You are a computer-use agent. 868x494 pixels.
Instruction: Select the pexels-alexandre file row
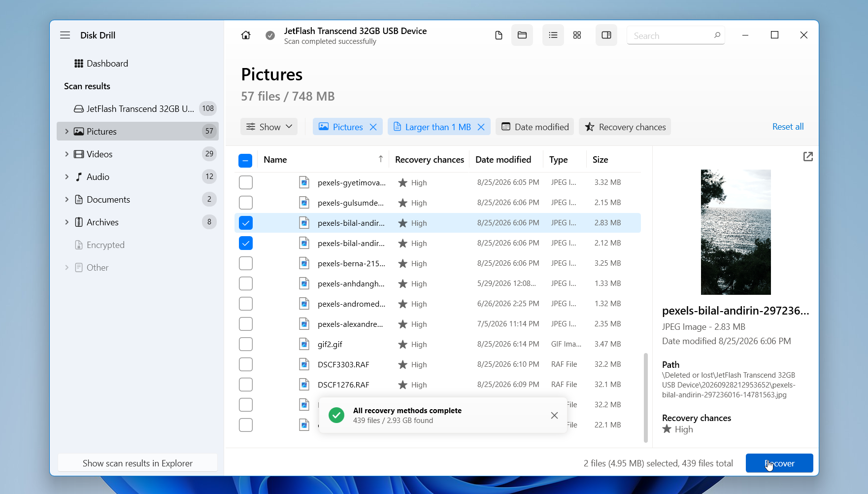click(437, 324)
